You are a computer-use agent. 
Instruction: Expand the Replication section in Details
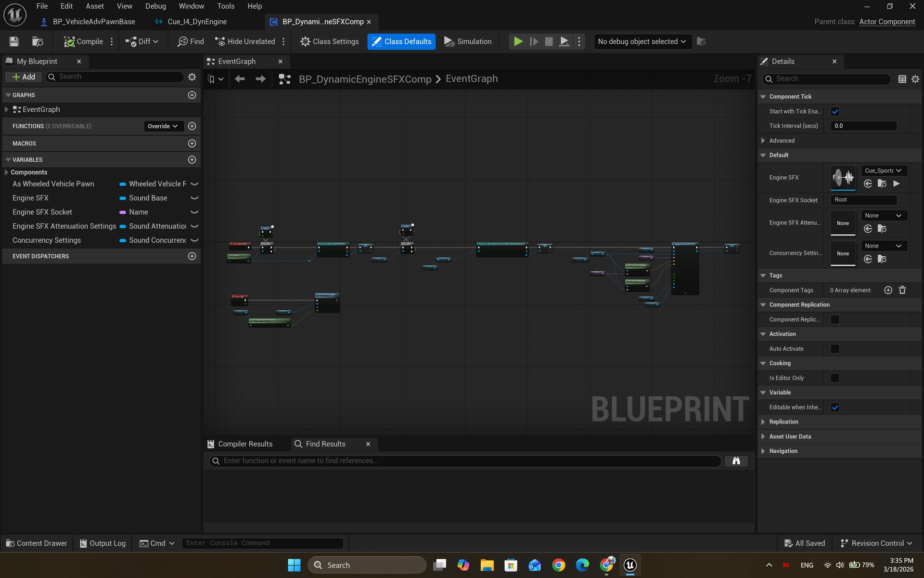click(763, 421)
